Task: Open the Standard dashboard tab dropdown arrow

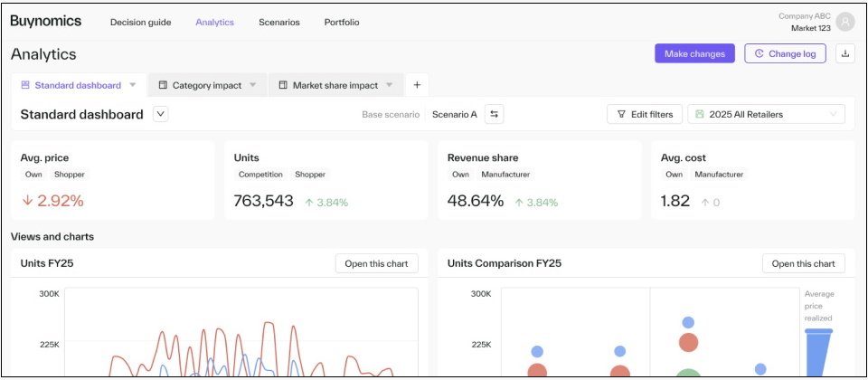Action: (132, 85)
